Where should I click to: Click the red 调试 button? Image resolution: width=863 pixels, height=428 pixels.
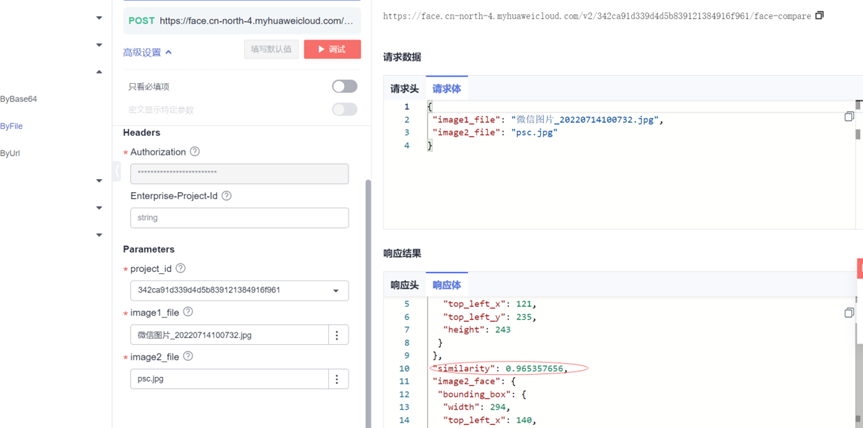(x=332, y=49)
